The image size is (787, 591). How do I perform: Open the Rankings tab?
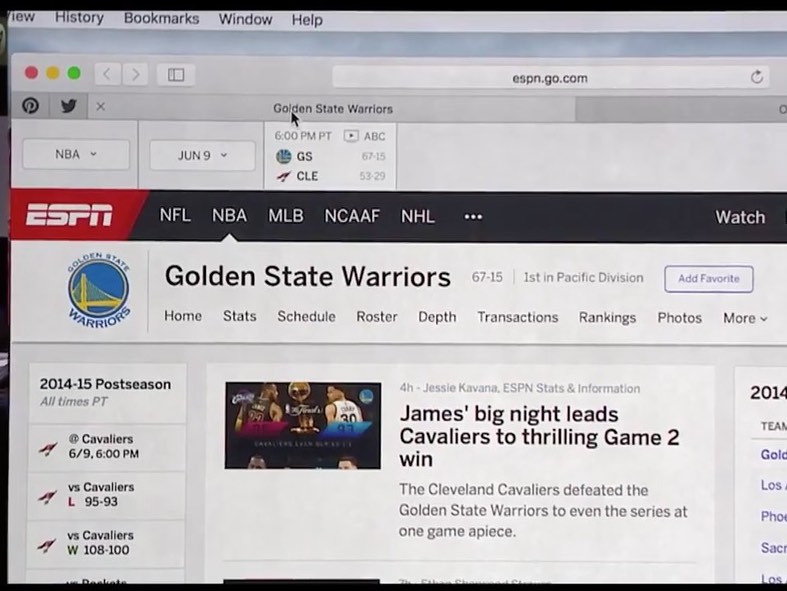pyautogui.click(x=607, y=318)
